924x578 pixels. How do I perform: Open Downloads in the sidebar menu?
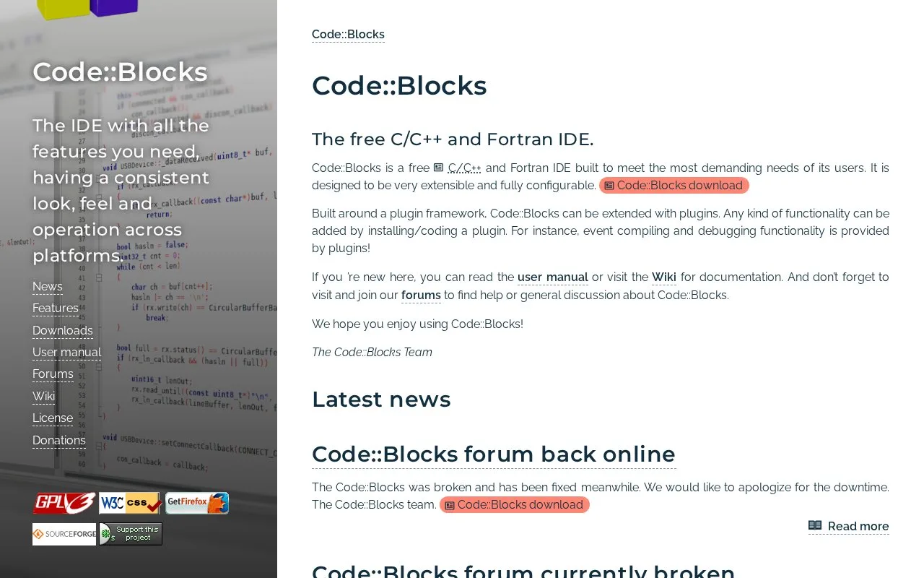(63, 330)
